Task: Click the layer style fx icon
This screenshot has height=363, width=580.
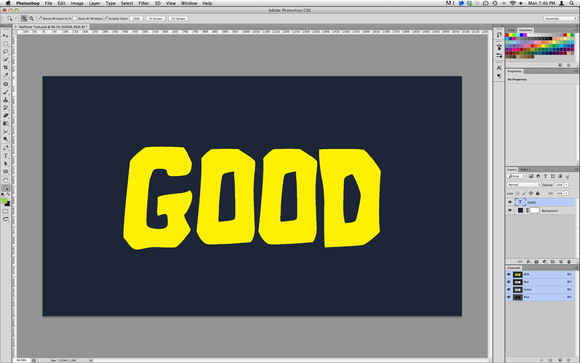Action: click(x=528, y=262)
